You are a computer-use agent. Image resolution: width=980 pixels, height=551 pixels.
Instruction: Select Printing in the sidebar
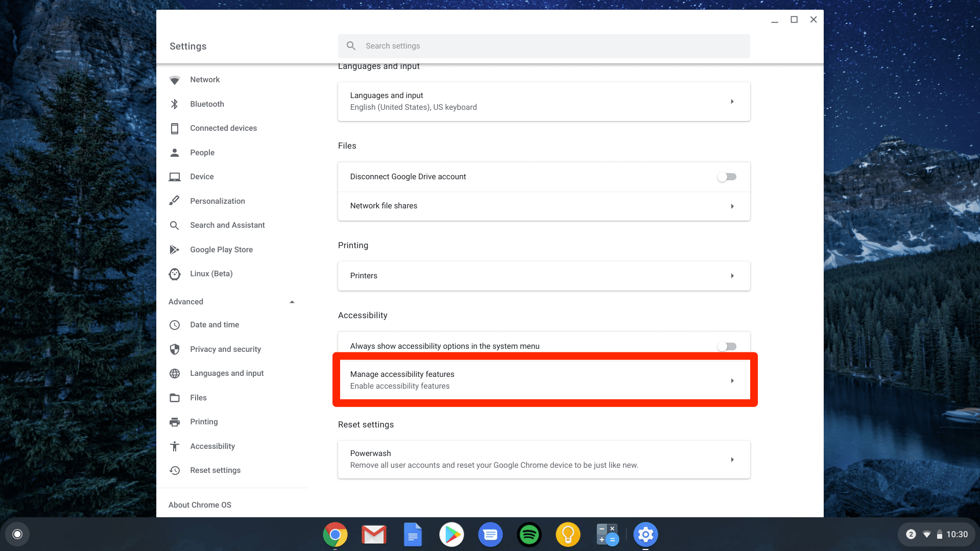click(204, 422)
